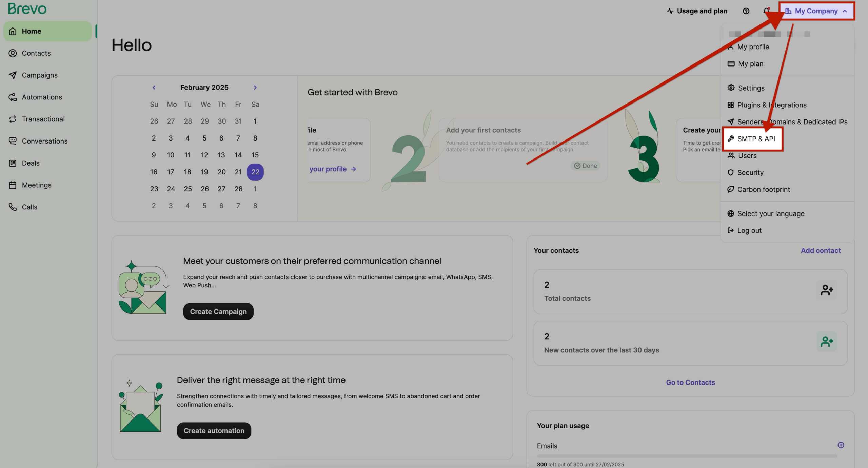
Task: Click the Create automation button
Action: 214,431
